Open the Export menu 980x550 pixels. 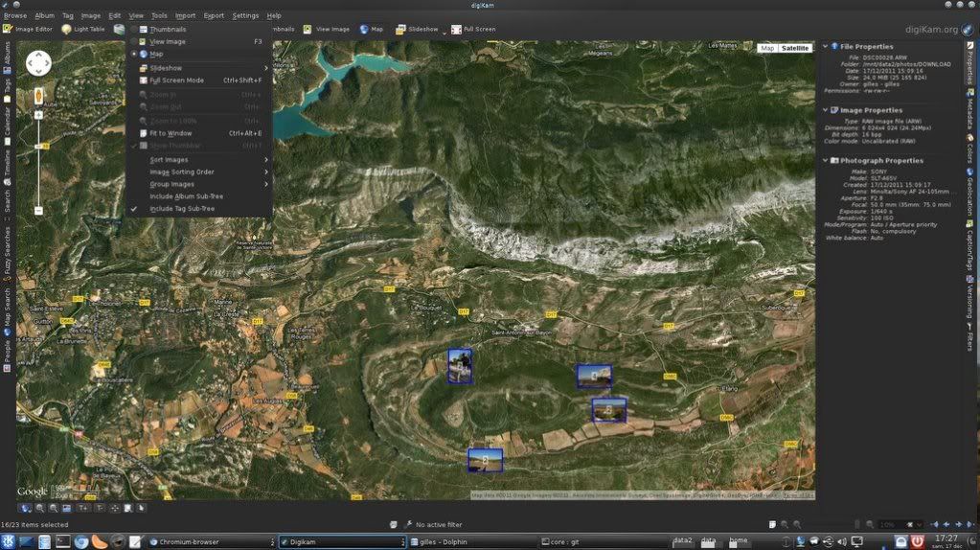[214, 15]
